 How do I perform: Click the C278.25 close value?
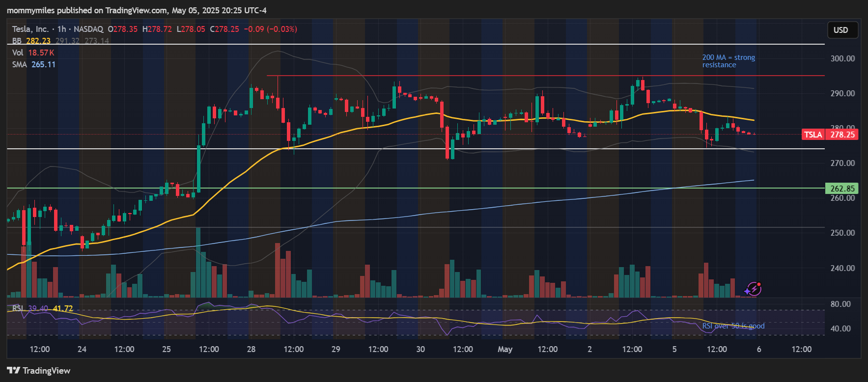224,29
